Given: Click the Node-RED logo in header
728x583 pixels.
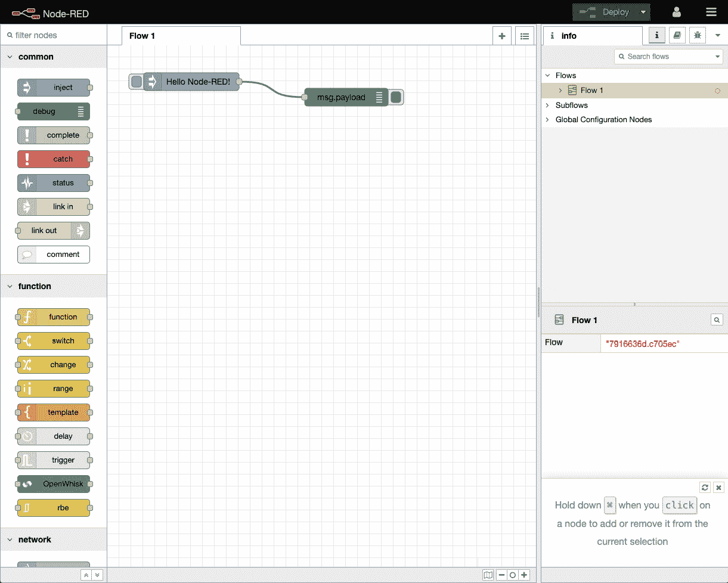Looking at the screenshot, I should click(49, 12).
